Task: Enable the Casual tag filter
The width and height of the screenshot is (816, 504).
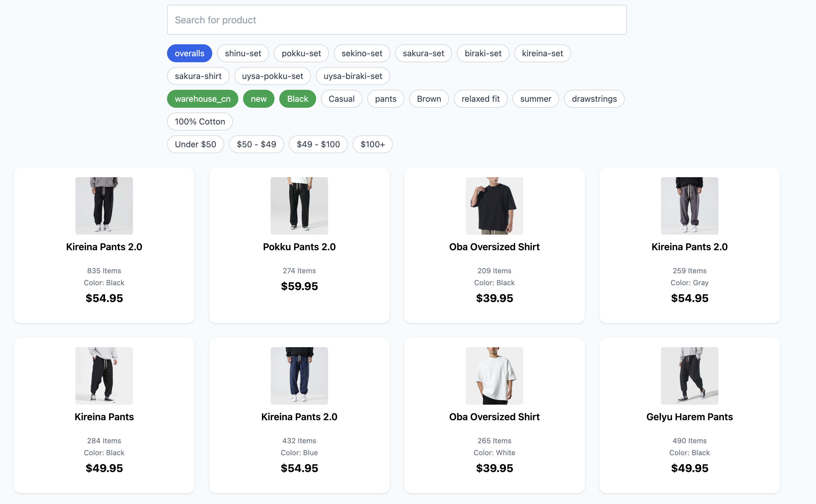Action: 341,99
